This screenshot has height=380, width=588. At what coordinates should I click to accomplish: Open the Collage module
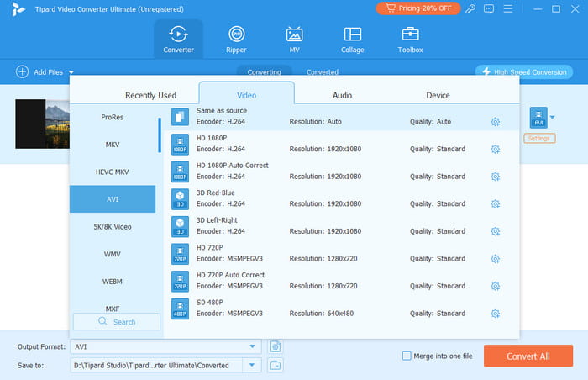click(x=353, y=40)
